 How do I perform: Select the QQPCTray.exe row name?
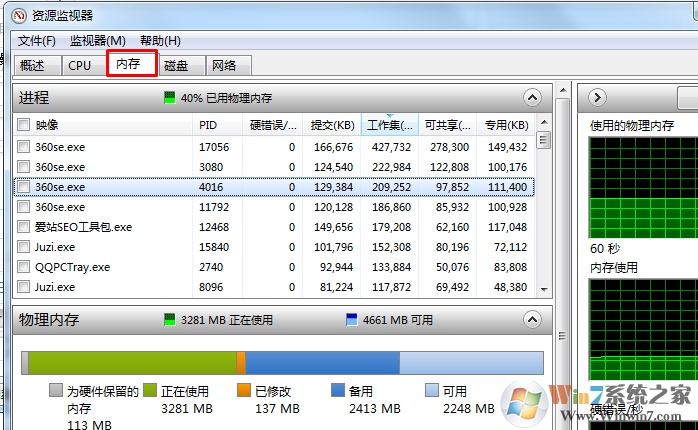click(x=73, y=267)
